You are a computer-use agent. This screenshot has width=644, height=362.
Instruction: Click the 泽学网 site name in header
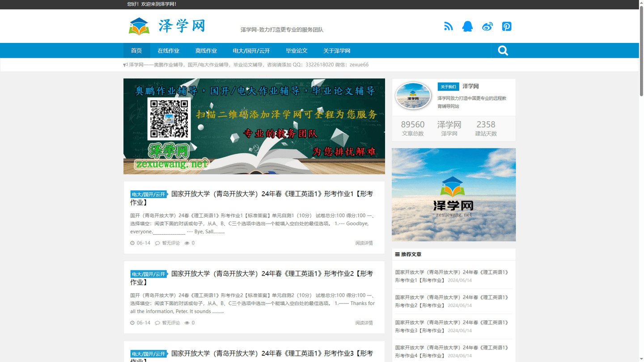tap(182, 26)
